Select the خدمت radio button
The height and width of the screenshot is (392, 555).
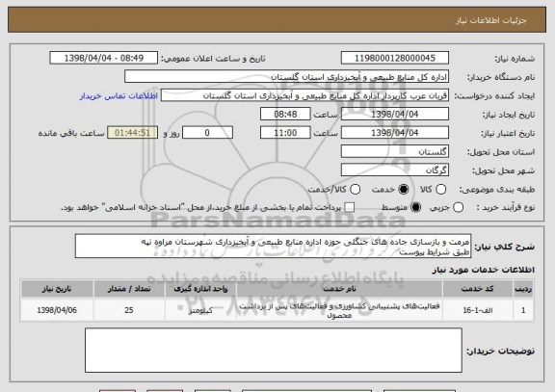(403, 190)
